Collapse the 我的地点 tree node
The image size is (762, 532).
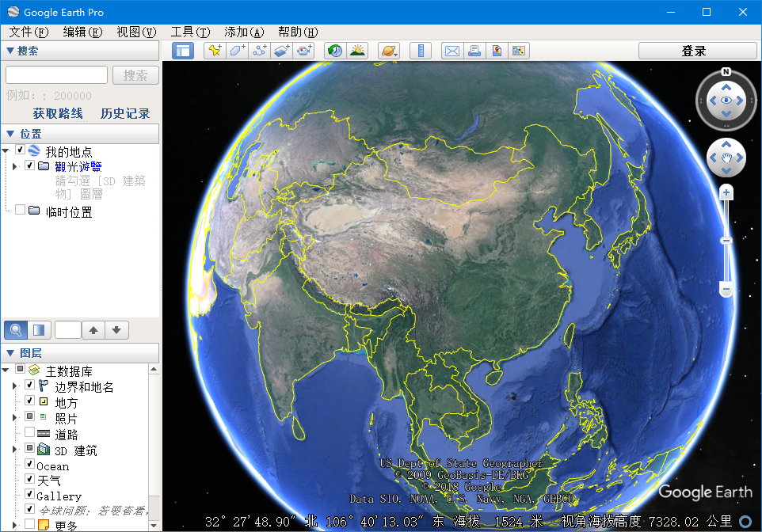click(6, 151)
